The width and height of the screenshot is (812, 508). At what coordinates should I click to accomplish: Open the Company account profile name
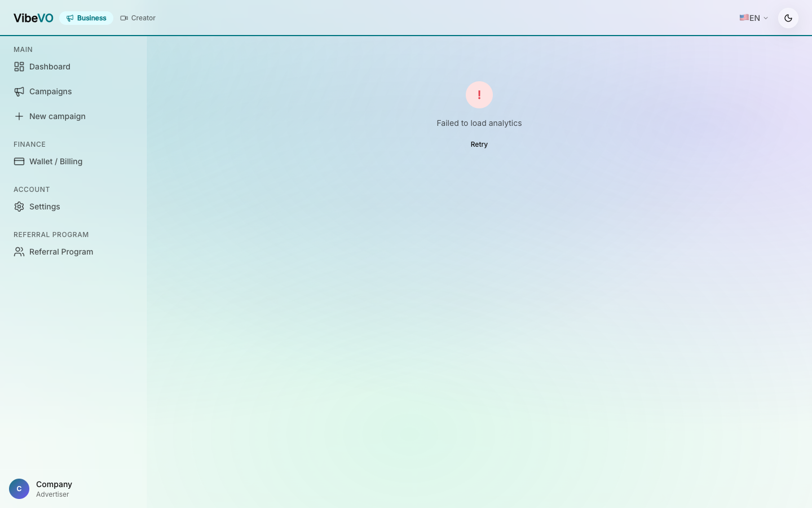[54, 484]
